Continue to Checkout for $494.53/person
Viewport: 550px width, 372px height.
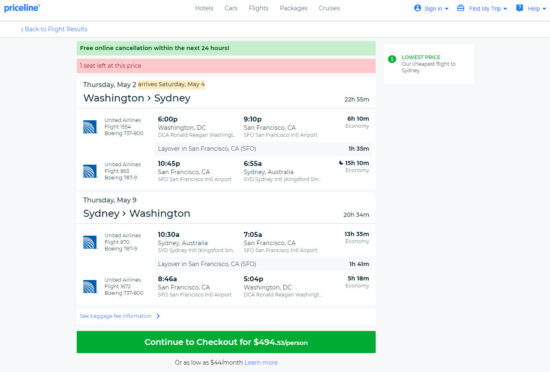226,342
